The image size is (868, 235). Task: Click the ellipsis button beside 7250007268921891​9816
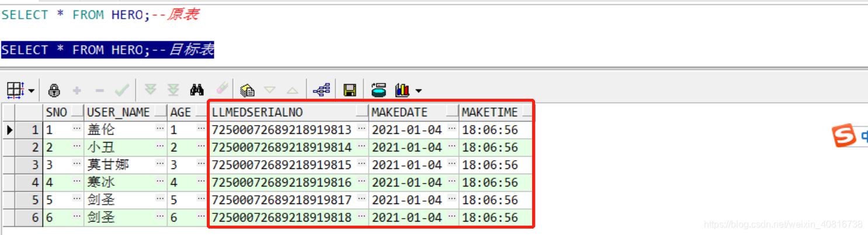[362, 182]
